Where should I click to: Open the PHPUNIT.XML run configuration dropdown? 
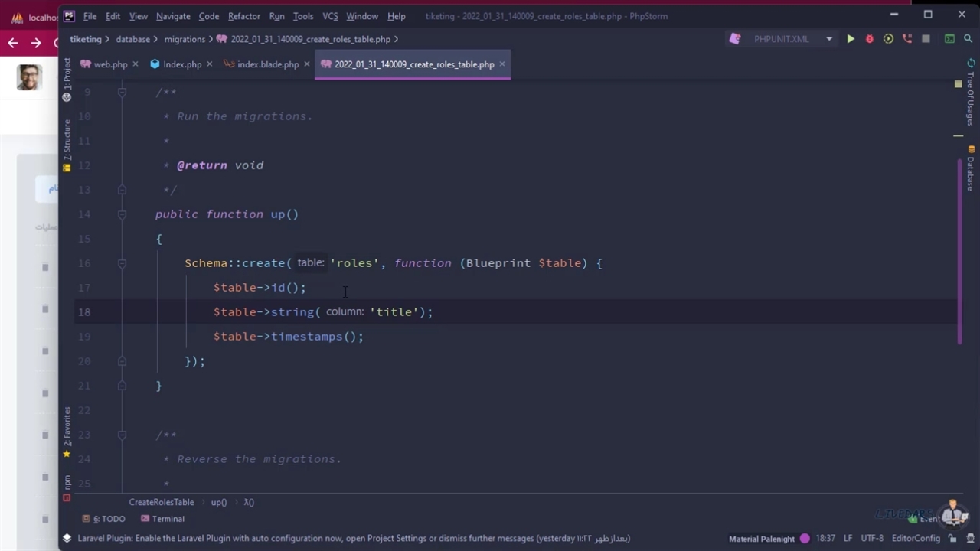point(828,39)
